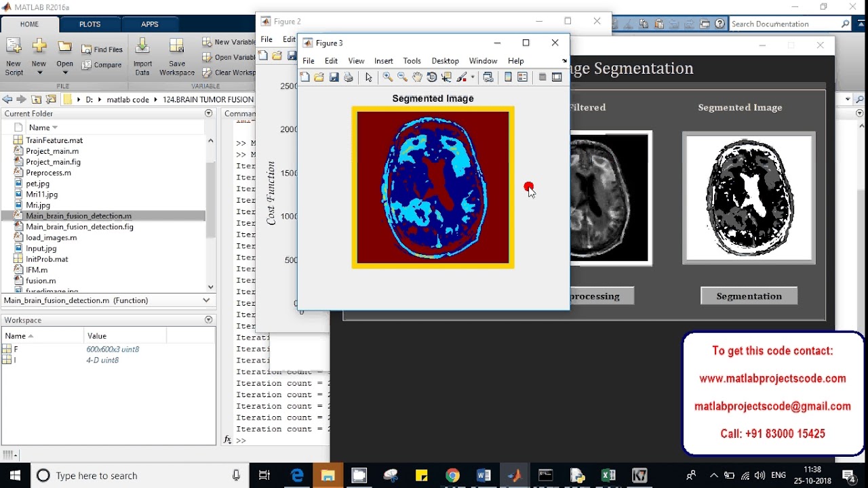868x488 pixels.
Task: Open Google Chrome from taskbar
Action: [x=452, y=475]
